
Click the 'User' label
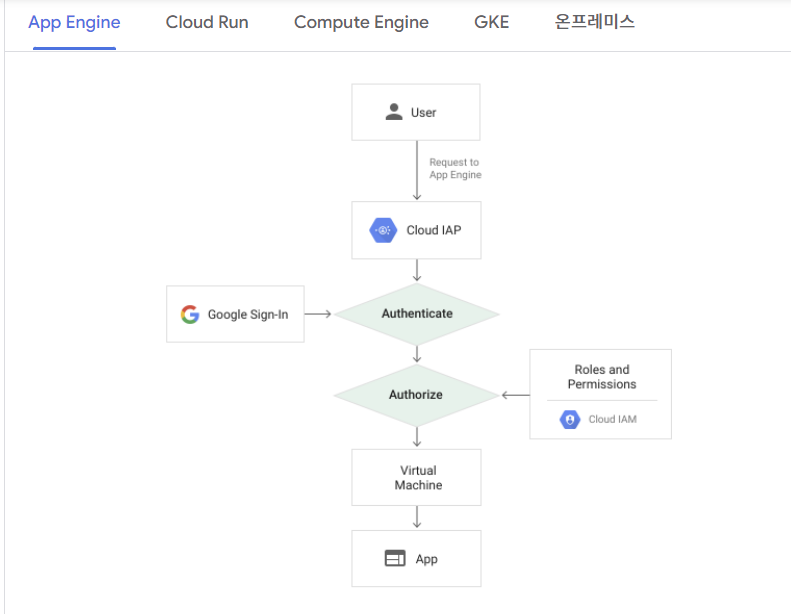(x=423, y=113)
